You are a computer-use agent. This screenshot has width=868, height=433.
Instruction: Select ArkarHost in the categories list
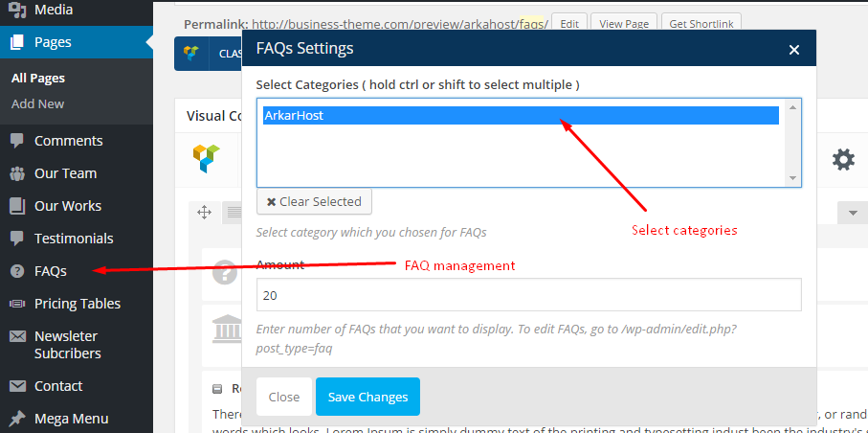[521, 115]
